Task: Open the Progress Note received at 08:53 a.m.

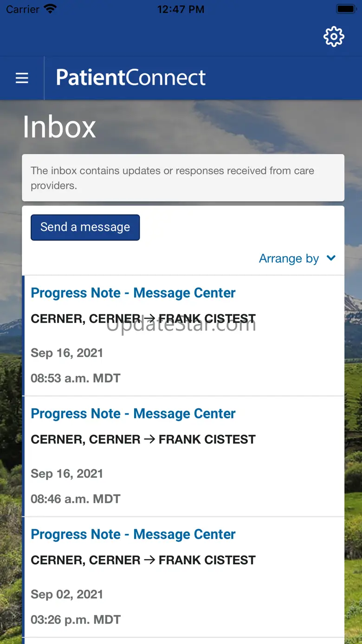Action: click(x=133, y=293)
